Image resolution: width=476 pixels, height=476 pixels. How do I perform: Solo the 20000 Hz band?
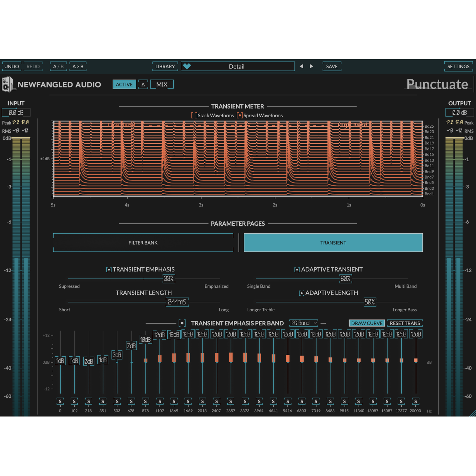click(415, 402)
